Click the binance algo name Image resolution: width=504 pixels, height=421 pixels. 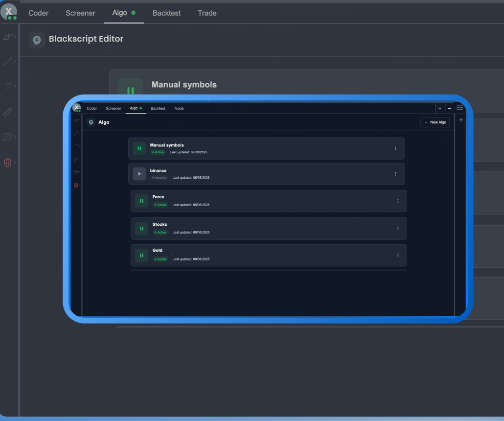[x=158, y=171]
